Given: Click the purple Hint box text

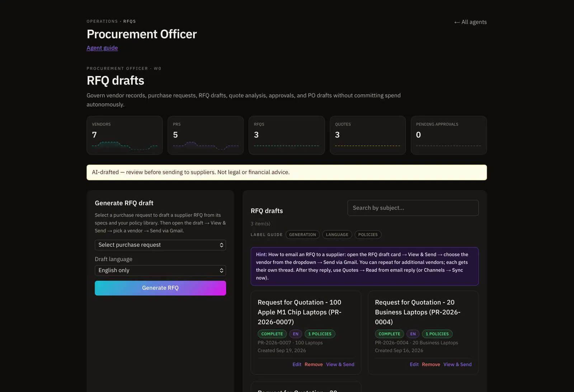Looking at the screenshot, I should [x=364, y=266].
